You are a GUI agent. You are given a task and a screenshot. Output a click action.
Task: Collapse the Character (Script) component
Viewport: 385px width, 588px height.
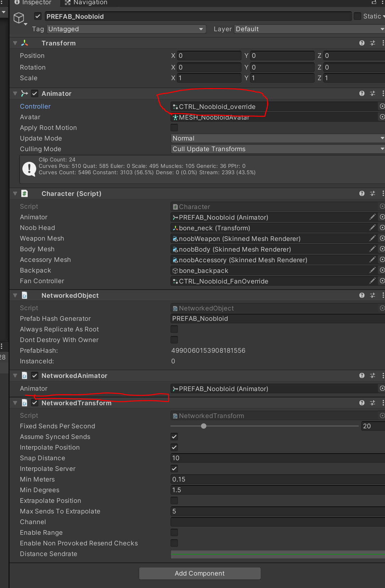[15, 193]
